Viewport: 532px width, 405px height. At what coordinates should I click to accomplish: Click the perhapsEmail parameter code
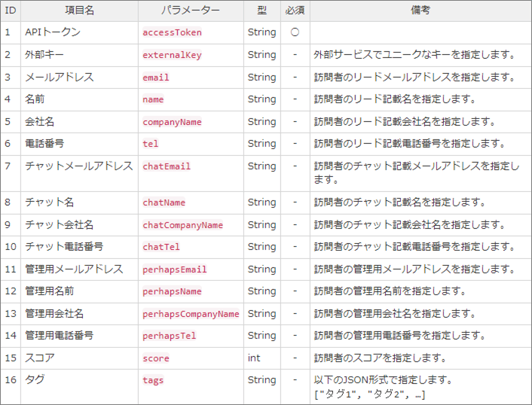(x=174, y=269)
